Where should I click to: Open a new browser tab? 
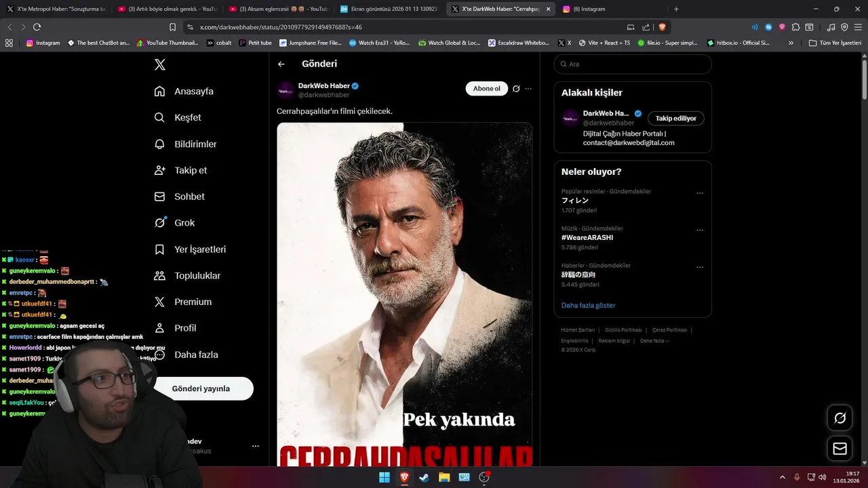click(676, 9)
